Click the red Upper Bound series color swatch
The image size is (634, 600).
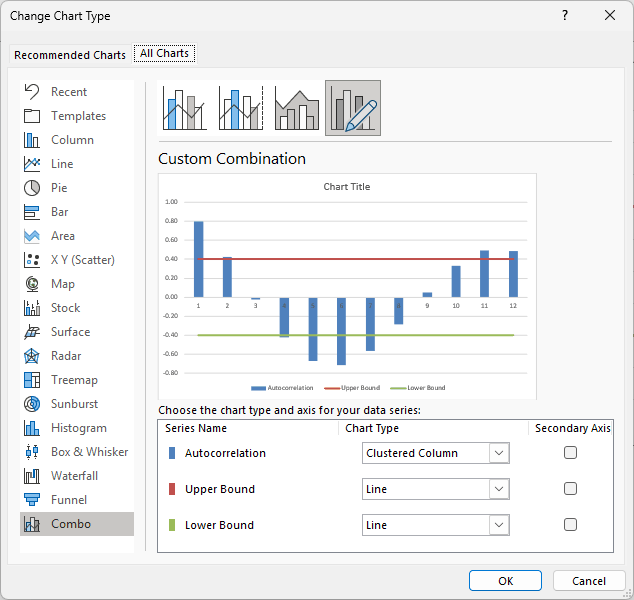(x=172, y=489)
